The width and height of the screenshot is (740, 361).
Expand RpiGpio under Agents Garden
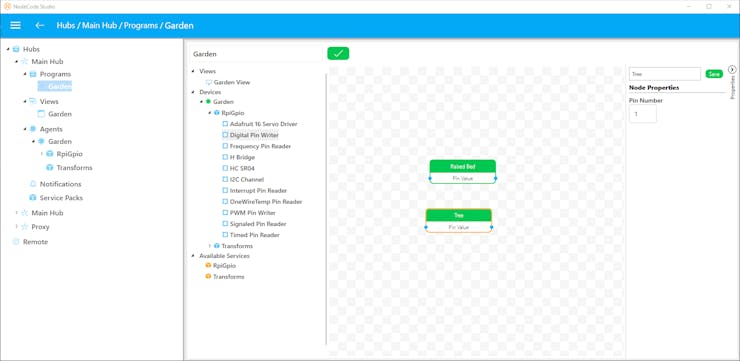(x=42, y=154)
